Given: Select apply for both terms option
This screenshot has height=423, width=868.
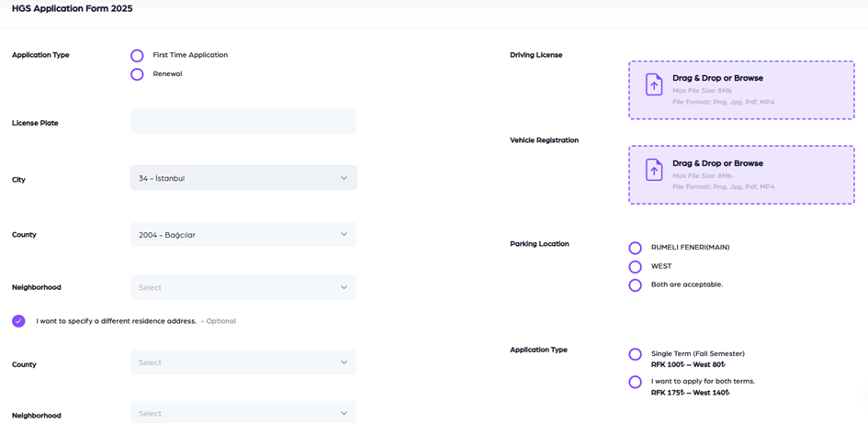Looking at the screenshot, I should 635,382.
